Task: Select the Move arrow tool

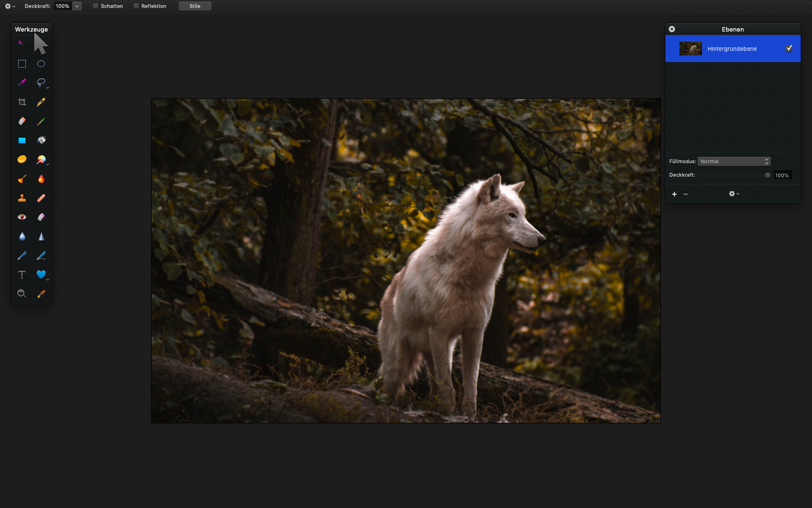Action: 41,43
